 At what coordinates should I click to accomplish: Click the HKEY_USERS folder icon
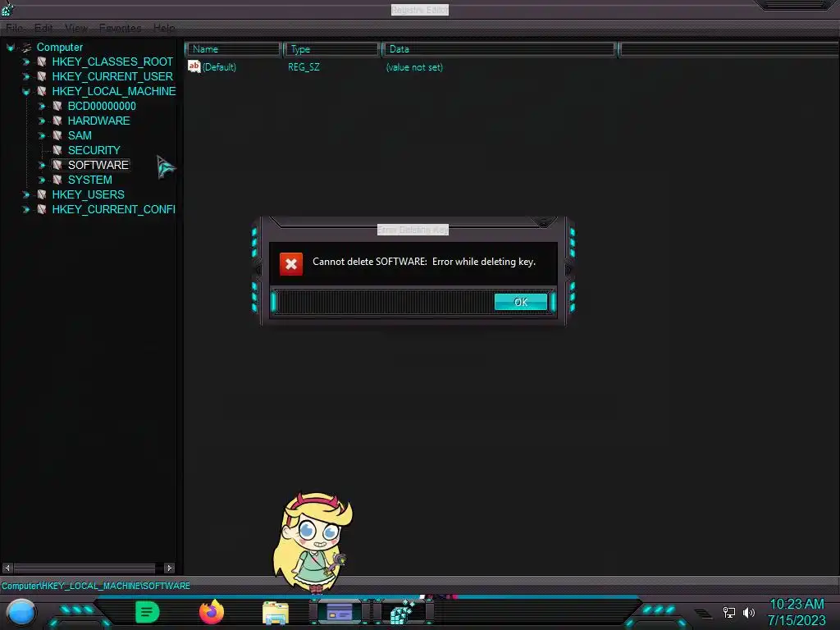pyautogui.click(x=42, y=194)
